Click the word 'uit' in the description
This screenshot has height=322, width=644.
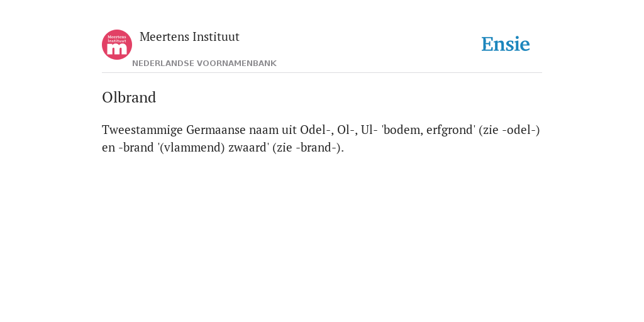tap(289, 130)
